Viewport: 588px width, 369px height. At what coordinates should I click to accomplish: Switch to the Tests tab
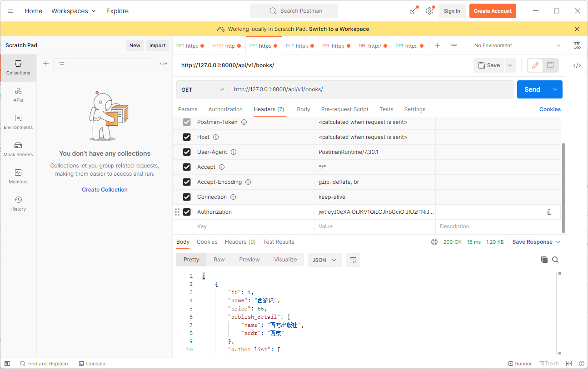(x=386, y=109)
